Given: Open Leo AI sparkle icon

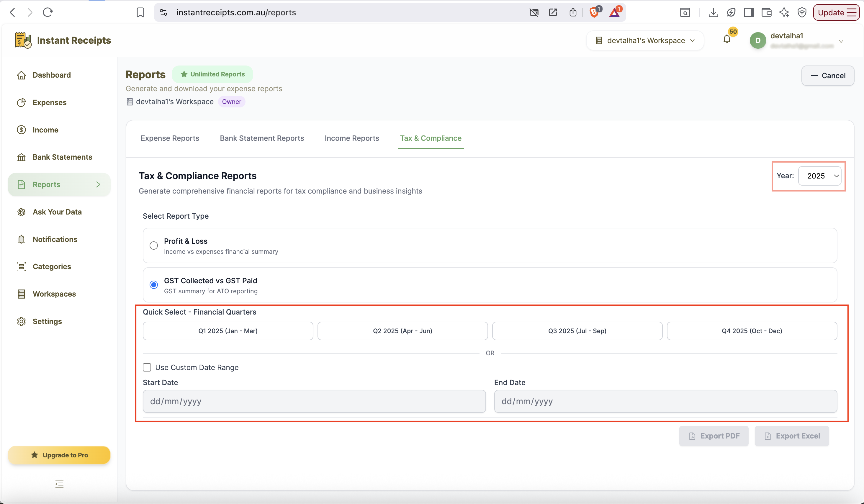Looking at the screenshot, I should pyautogui.click(x=784, y=13).
